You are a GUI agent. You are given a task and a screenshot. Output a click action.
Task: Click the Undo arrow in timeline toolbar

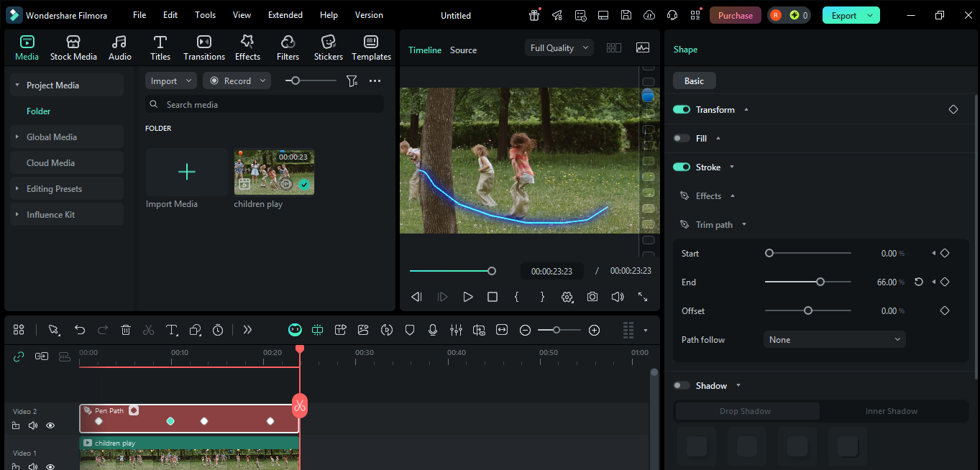click(x=80, y=330)
